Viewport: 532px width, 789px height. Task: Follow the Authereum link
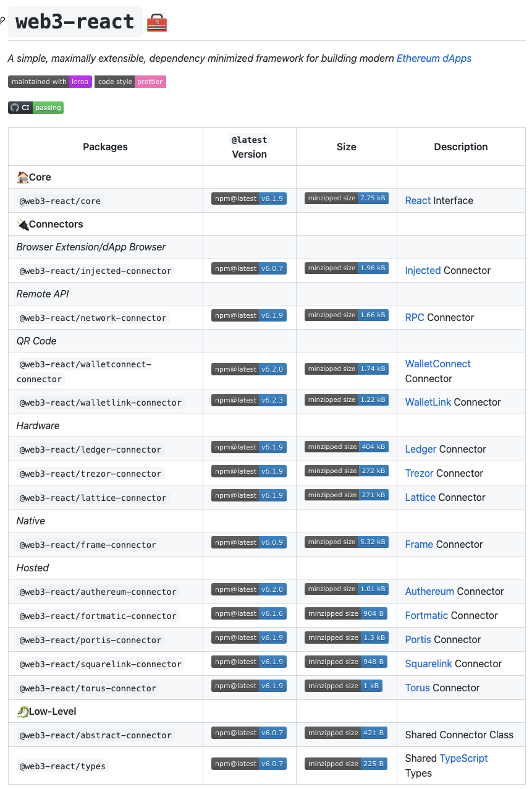tap(429, 591)
